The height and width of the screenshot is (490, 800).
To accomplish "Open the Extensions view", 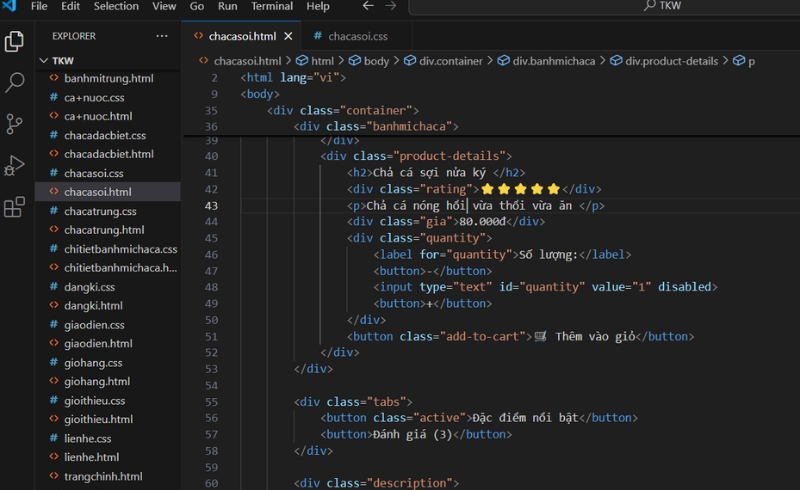I will (x=14, y=207).
